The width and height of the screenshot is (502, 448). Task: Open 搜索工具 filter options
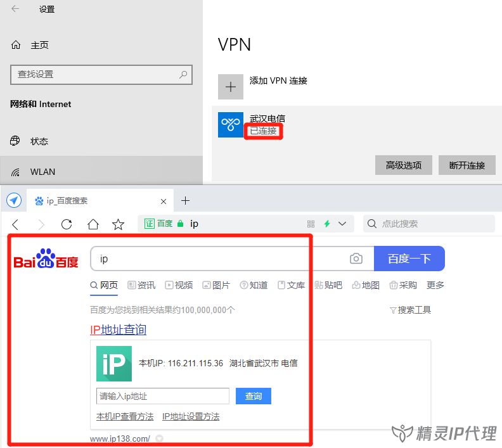coord(410,310)
